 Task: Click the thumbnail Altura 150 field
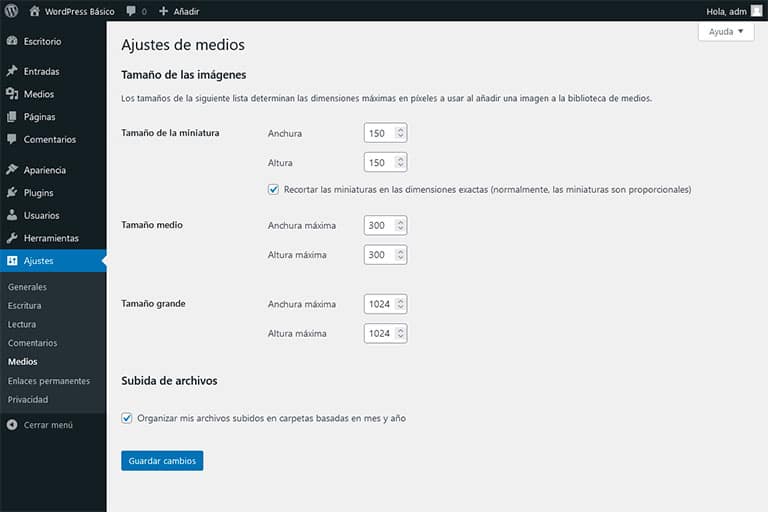click(385, 162)
